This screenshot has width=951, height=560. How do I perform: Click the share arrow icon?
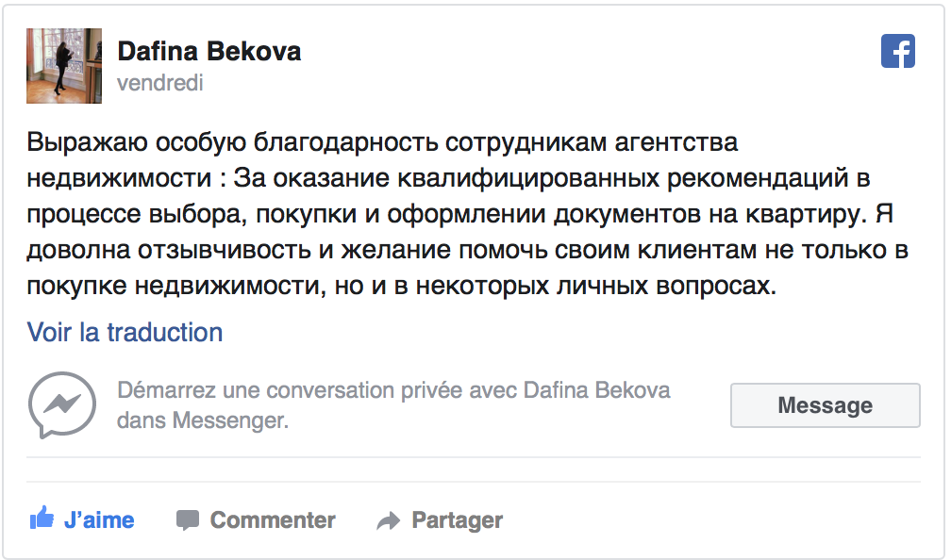click(388, 520)
